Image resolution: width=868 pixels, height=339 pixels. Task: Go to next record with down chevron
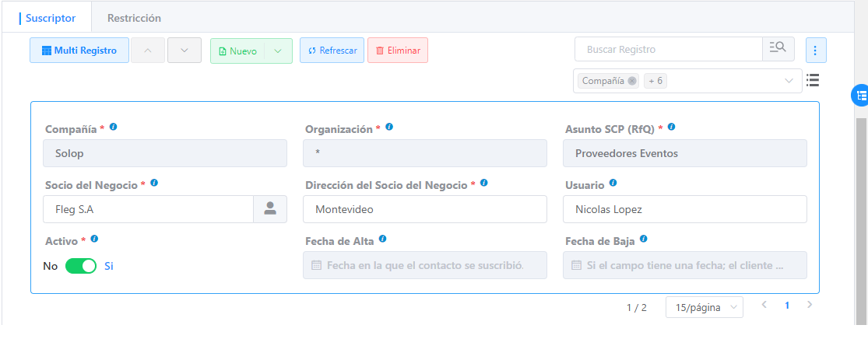point(184,51)
